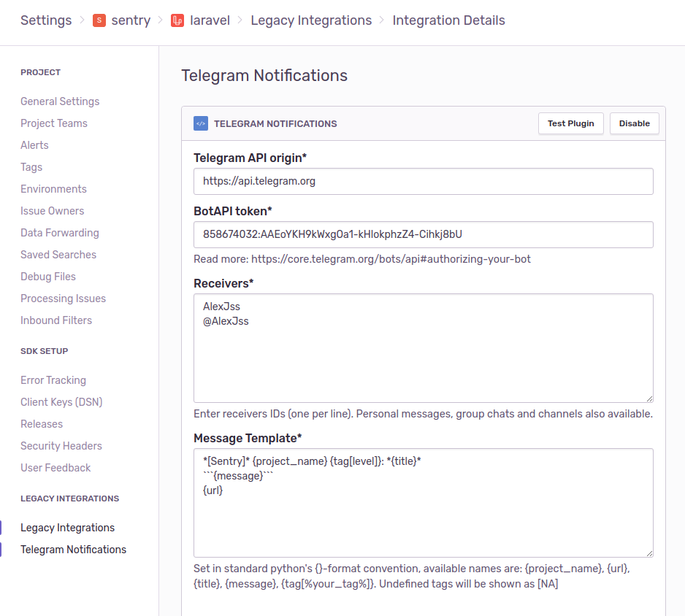Click the 'Message Template*' label
This screenshot has width=685, height=616.
click(248, 439)
